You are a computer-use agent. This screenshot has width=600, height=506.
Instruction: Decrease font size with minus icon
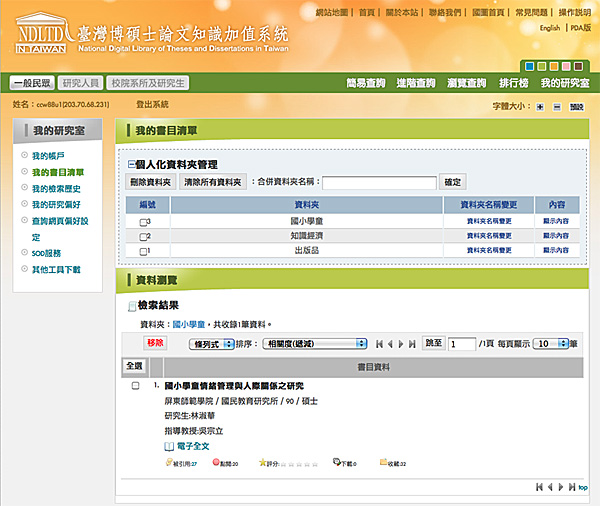[x=556, y=106]
